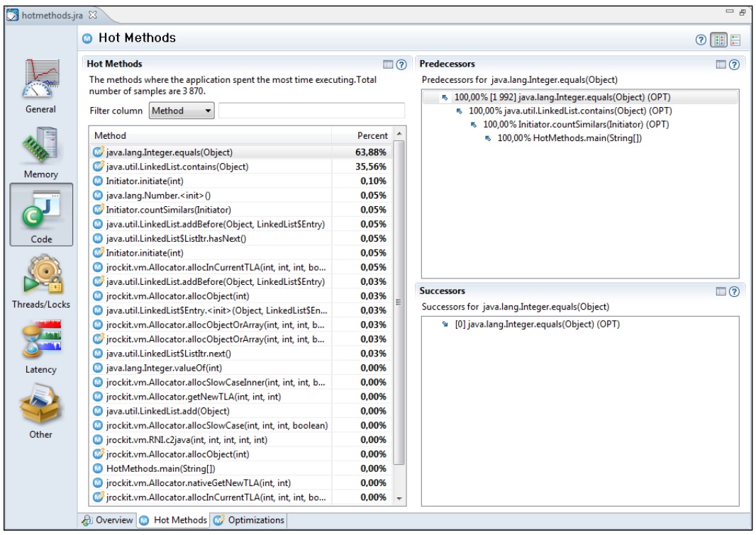
Task: Select jrockit.vm.Allocator.allocSlowCase(int, int, int, boolean) row
Action: coord(240,426)
